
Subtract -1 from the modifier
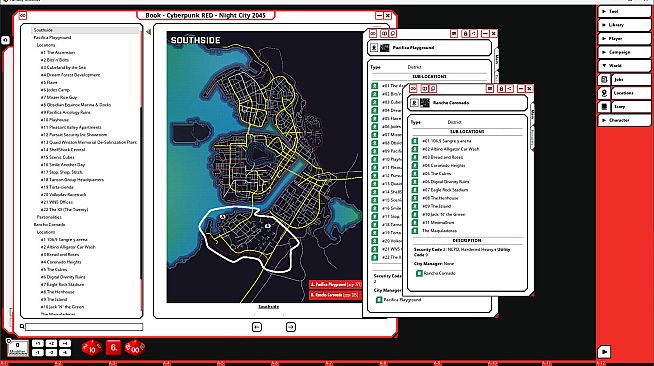[38, 353]
